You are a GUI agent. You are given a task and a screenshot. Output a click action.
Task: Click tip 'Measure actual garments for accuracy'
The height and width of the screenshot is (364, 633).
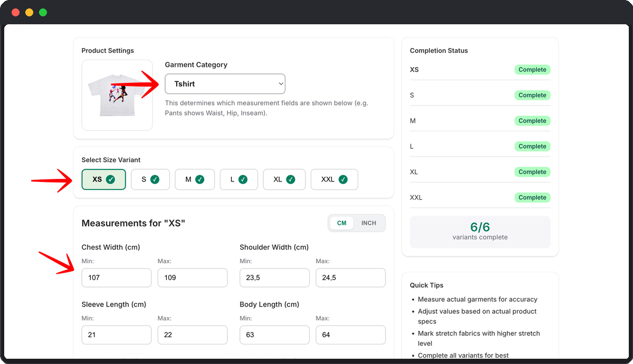(477, 299)
